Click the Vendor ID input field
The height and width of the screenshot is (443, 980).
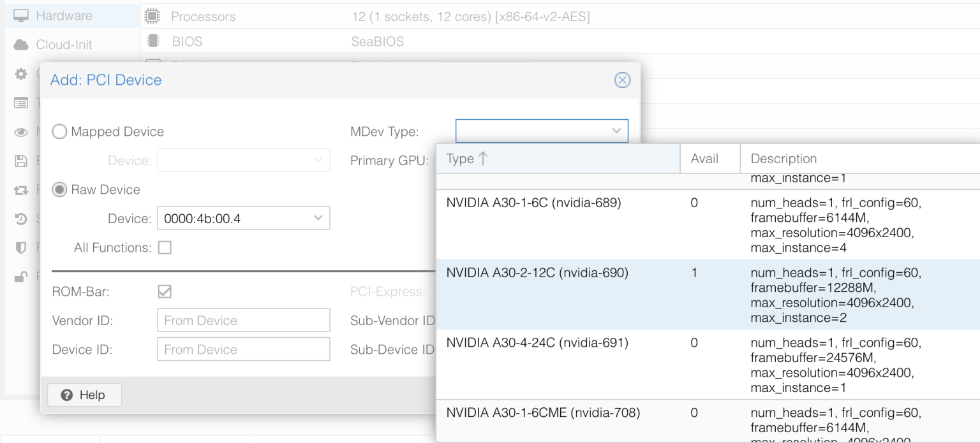[x=243, y=320]
